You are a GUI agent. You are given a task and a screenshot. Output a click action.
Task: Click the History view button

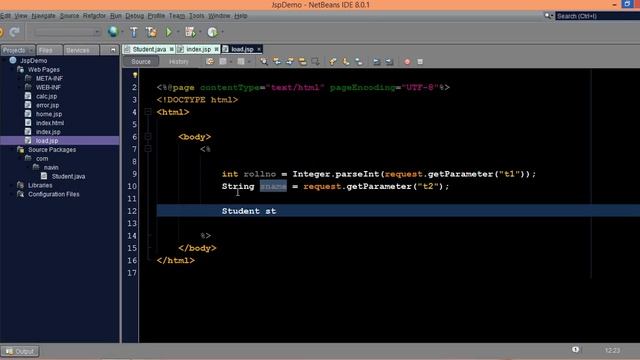179,61
